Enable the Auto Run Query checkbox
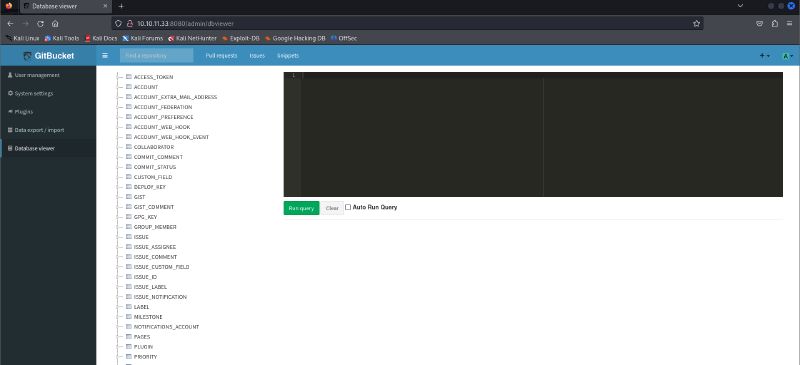 tap(348, 207)
